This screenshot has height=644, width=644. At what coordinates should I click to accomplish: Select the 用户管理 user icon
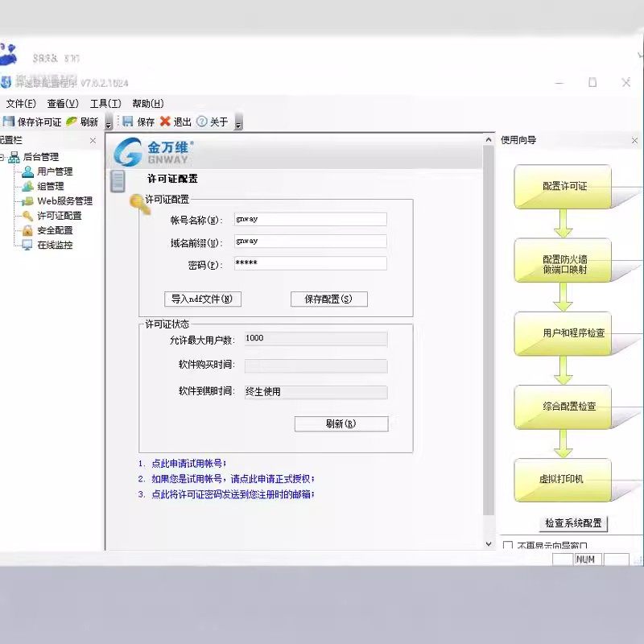(27, 171)
